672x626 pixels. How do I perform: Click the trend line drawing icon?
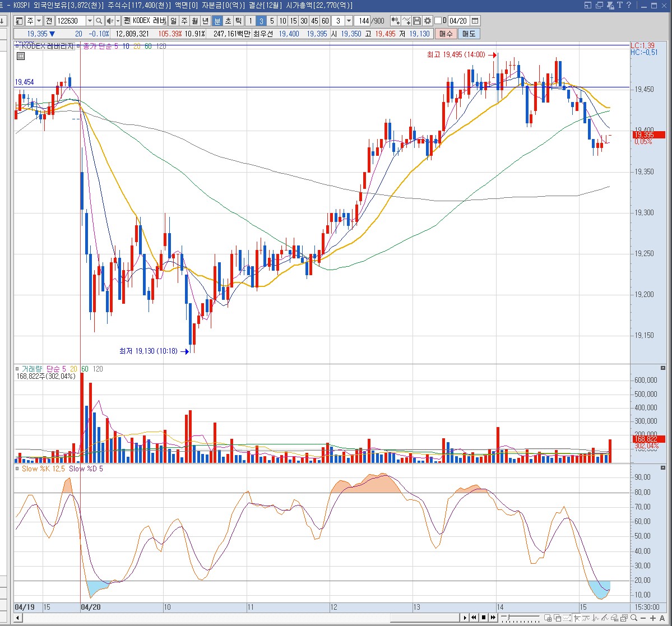tap(605, 618)
